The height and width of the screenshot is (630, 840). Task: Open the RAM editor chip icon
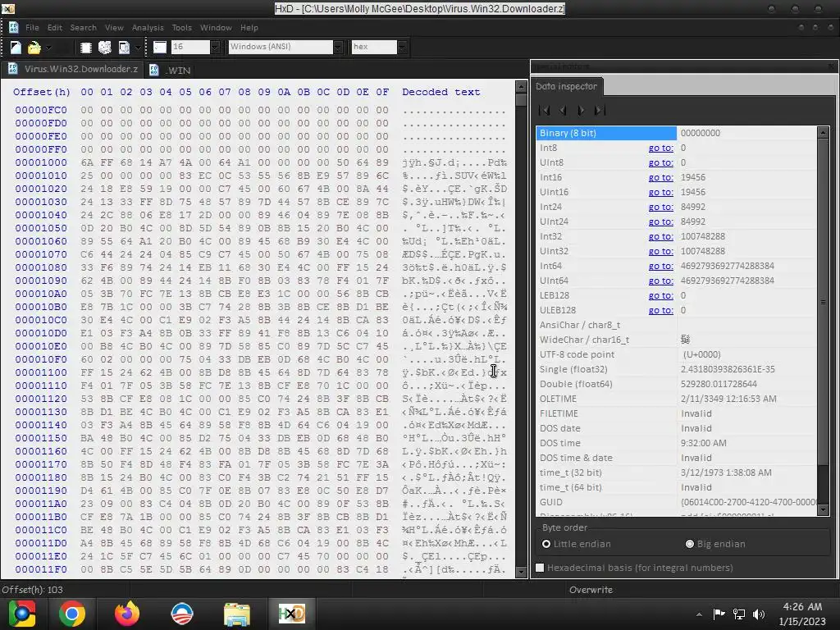[x=85, y=48]
